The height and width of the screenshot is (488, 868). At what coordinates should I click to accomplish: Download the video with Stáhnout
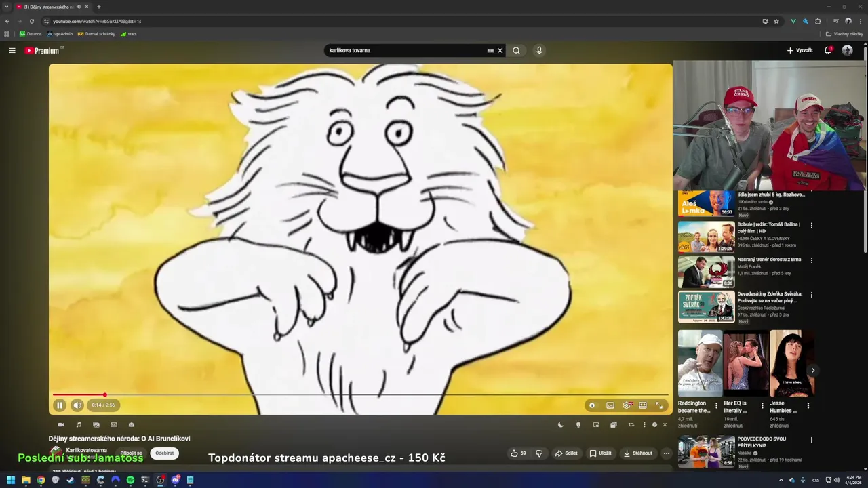[x=638, y=453]
